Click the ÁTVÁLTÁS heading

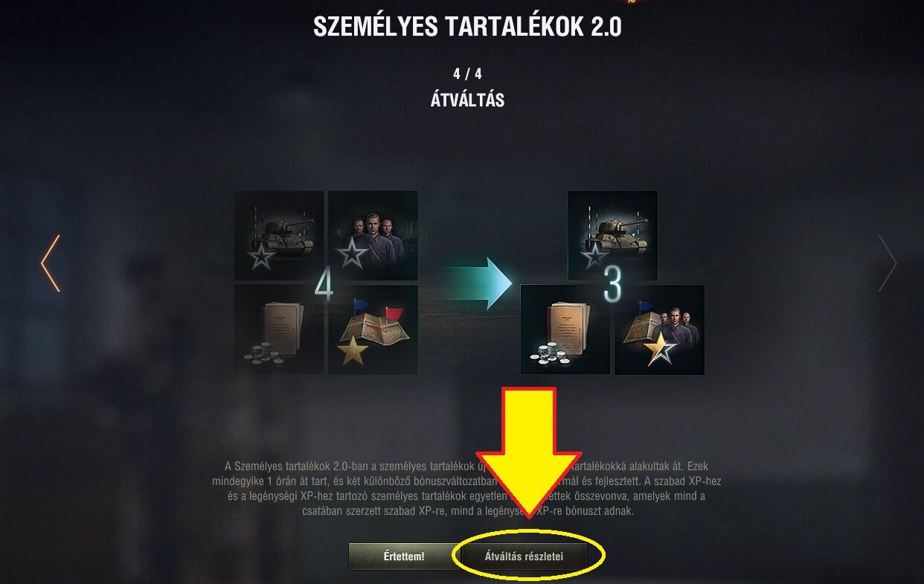(x=467, y=100)
